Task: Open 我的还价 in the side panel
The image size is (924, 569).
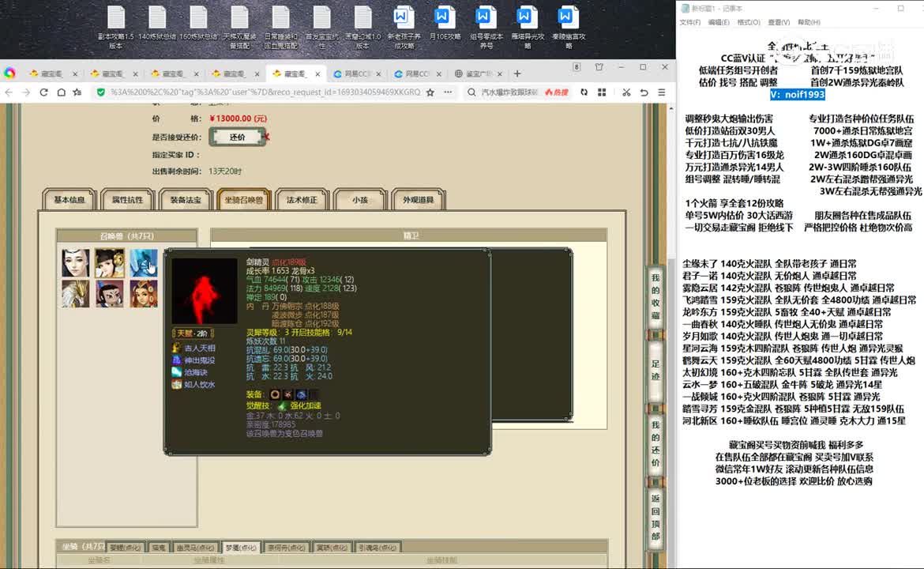Action: [655, 444]
